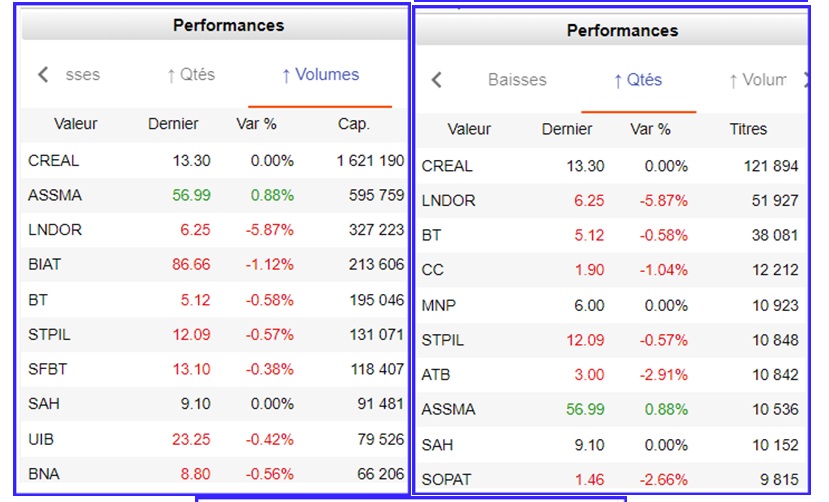Select the UIB stock entry
829x502 pixels.
[41, 439]
